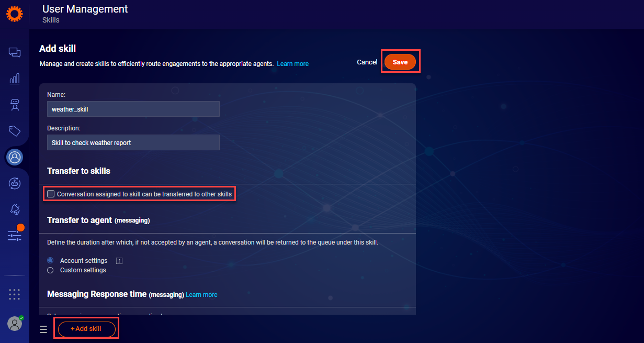
Task: Select the User Management sidebar icon
Action: pyautogui.click(x=15, y=157)
